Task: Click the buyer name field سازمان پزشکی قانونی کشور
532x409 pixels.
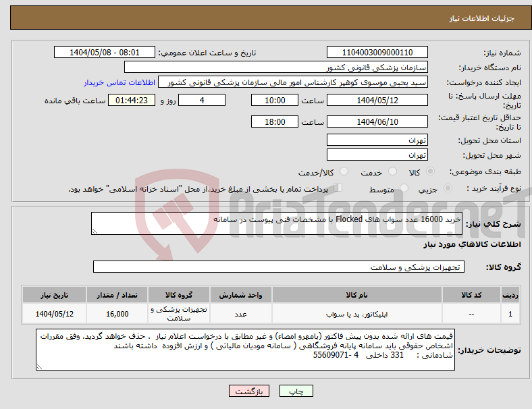Action: click(x=276, y=67)
